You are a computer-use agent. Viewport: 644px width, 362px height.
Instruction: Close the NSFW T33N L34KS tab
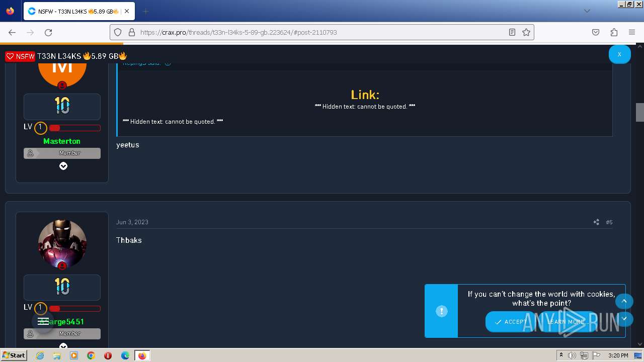click(126, 11)
